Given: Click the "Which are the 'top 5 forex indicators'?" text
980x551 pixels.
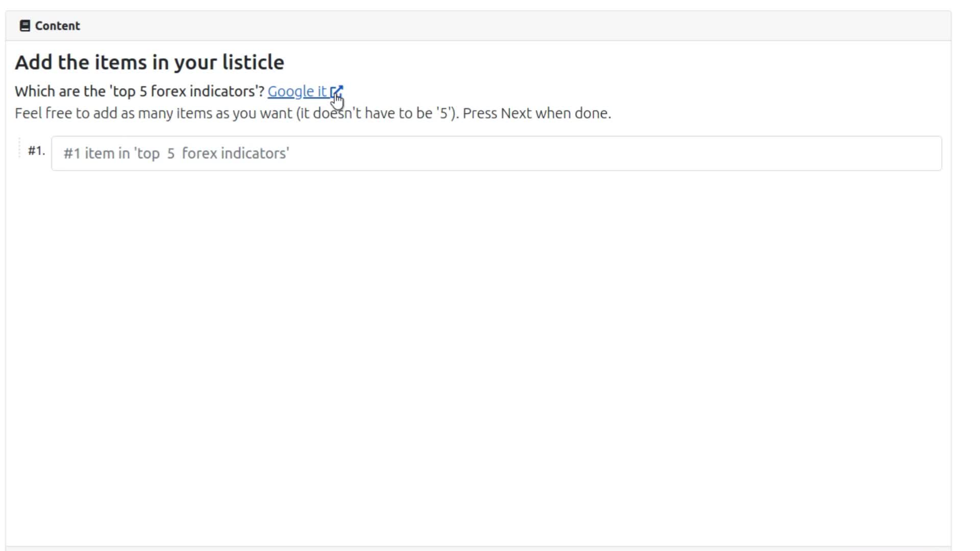Looking at the screenshot, I should [140, 91].
